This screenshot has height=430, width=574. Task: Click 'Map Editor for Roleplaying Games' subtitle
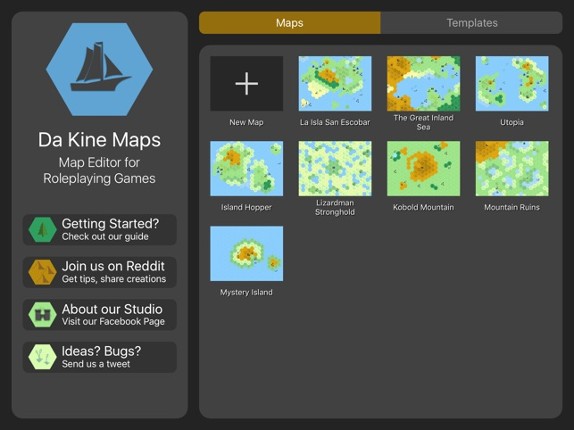pyautogui.click(x=99, y=171)
